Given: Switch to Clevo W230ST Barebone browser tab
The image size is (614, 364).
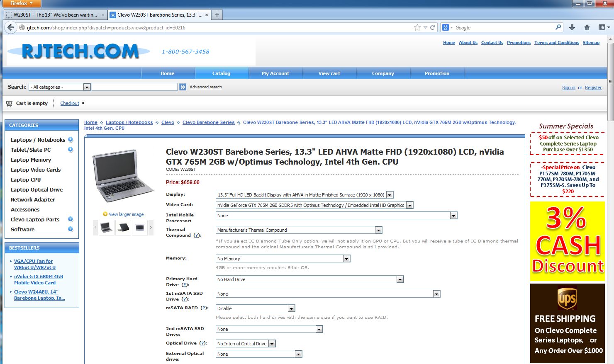Looking at the screenshot, I should click(159, 15).
